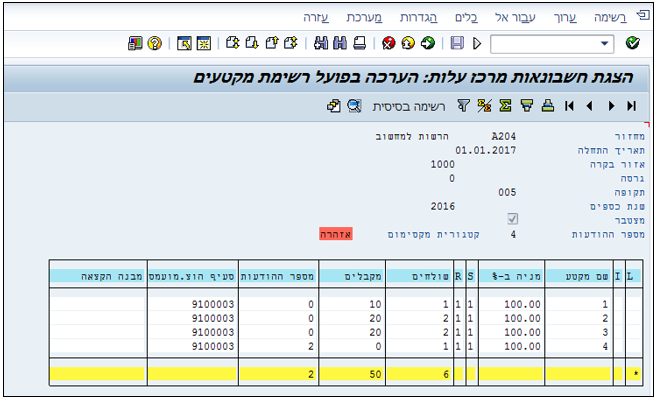Toggle the מצטבר checkbox
Screen dimensions: 657x401
coord(512,219)
